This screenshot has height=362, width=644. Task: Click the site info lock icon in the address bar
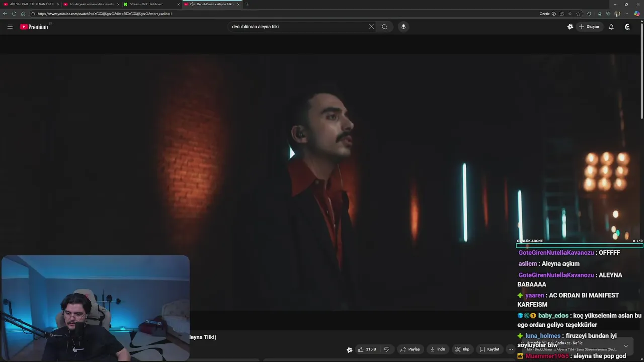point(33,14)
